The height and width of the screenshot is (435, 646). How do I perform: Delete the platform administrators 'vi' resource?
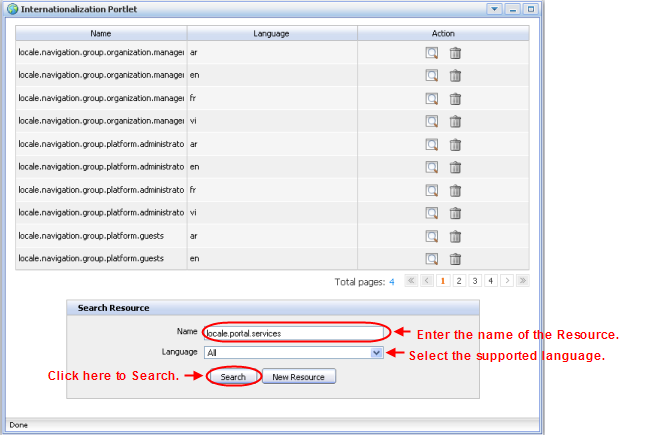tap(455, 213)
